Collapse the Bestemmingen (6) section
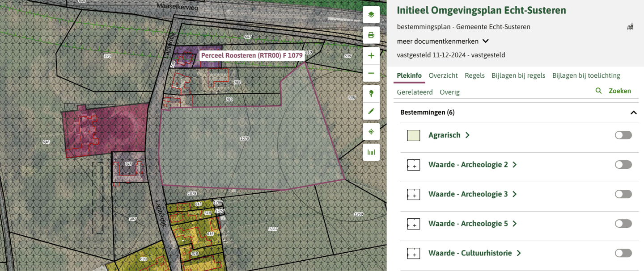The image size is (644, 271). tap(633, 113)
